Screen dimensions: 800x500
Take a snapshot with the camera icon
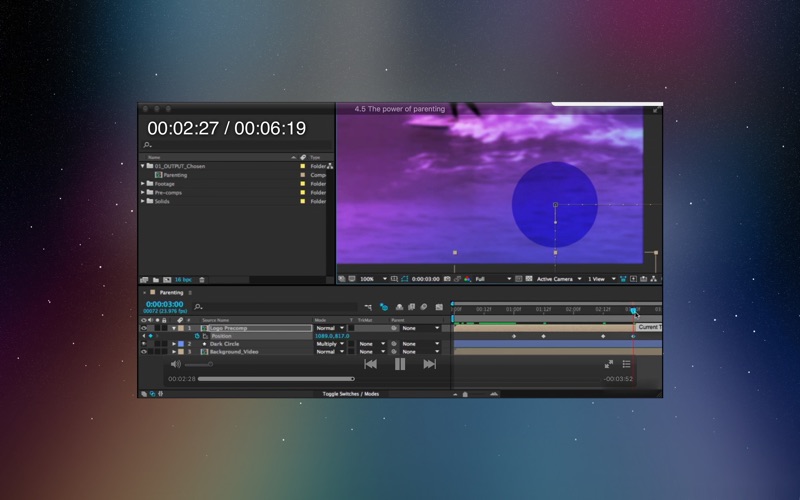447,279
